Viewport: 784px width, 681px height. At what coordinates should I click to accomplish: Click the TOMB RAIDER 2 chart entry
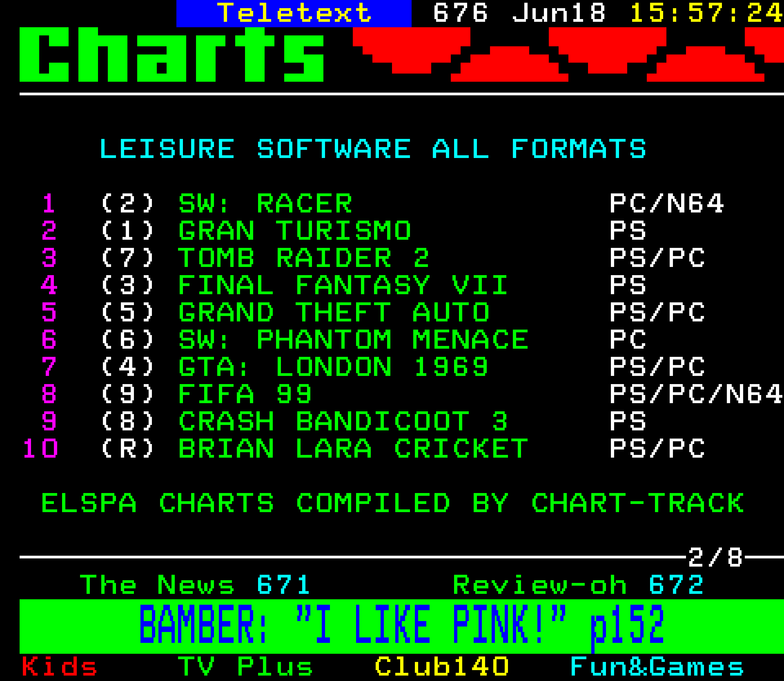(x=304, y=258)
